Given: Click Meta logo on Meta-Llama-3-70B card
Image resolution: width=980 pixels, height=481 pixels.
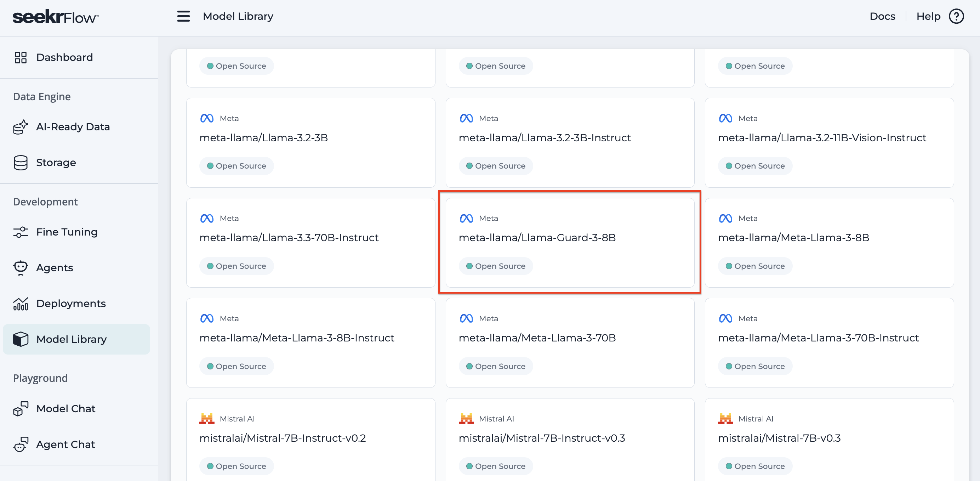Looking at the screenshot, I should [466, 318].
